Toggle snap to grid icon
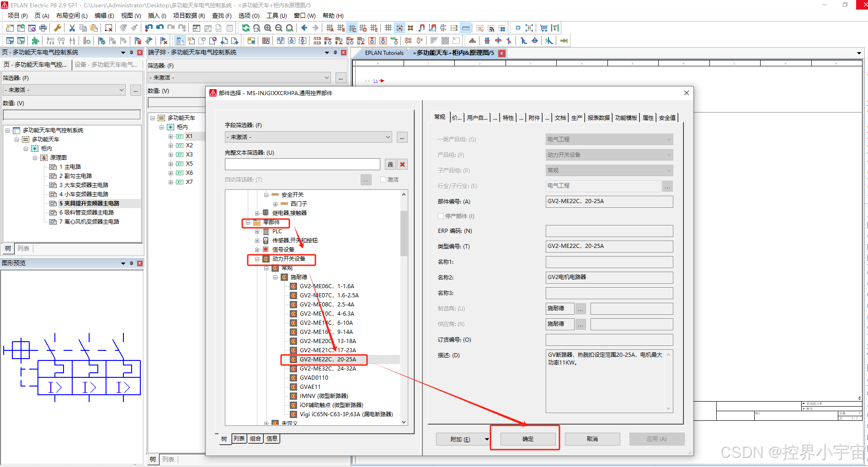Screen dimensions: 868x467 [x=399, y=28]
